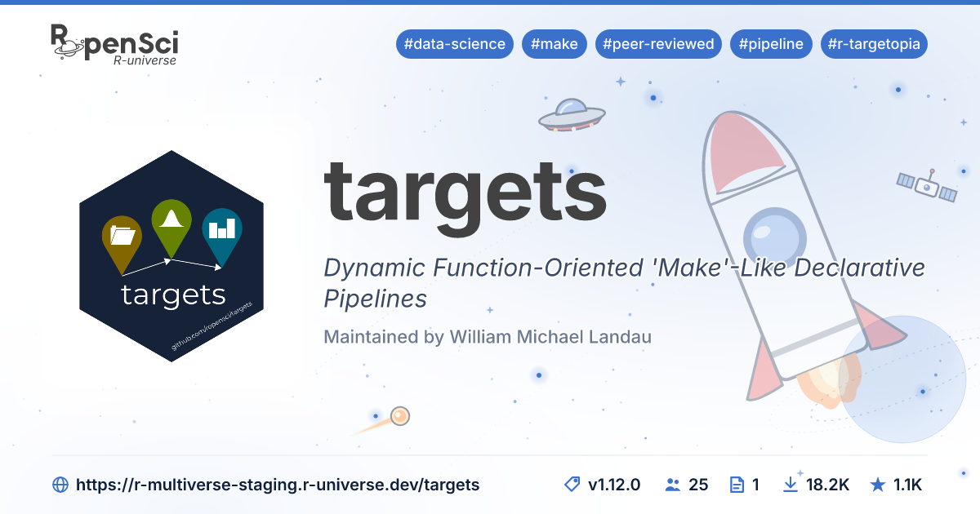
Task: Select the #peer-reviewed tag
Action: (x=658, y=44)
